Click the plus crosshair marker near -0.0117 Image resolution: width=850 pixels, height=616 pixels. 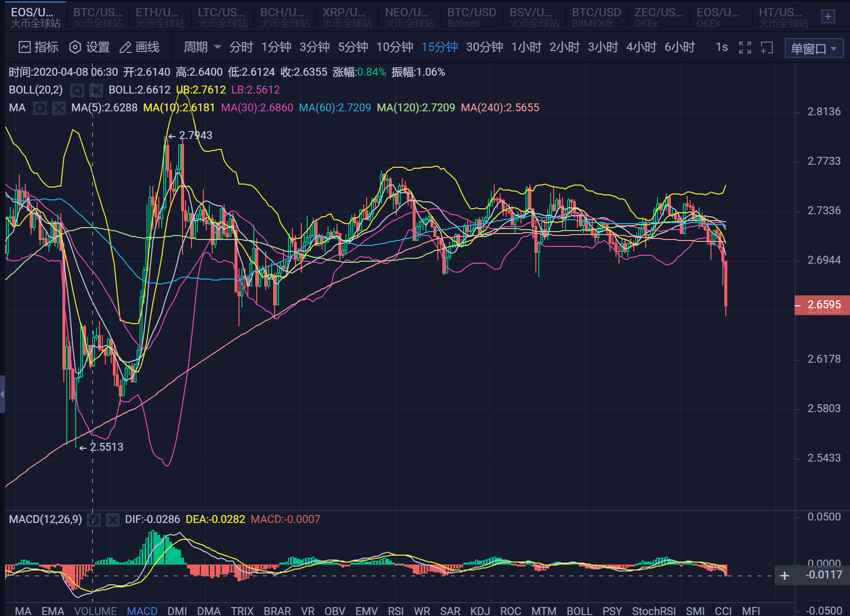(784, 575)
